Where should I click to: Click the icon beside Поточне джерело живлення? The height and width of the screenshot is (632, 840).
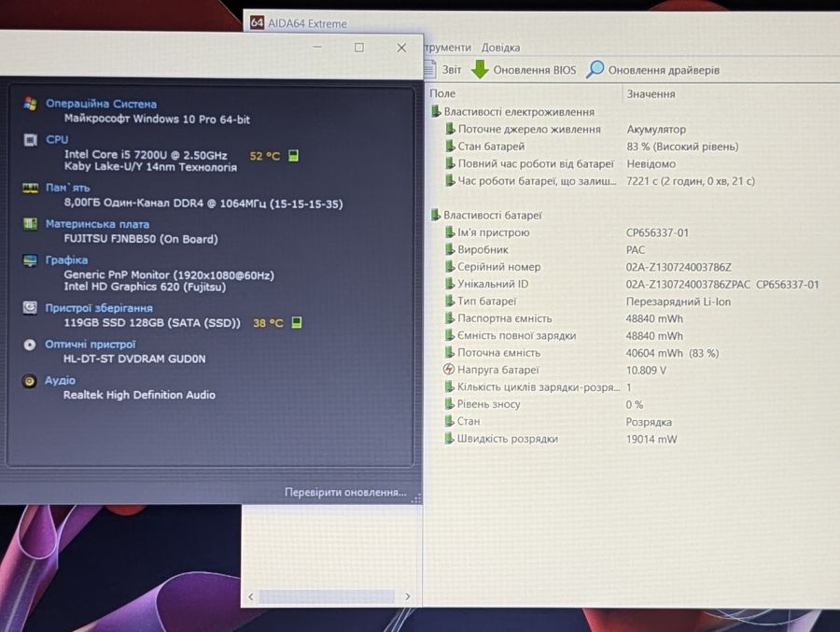(450, 129)
